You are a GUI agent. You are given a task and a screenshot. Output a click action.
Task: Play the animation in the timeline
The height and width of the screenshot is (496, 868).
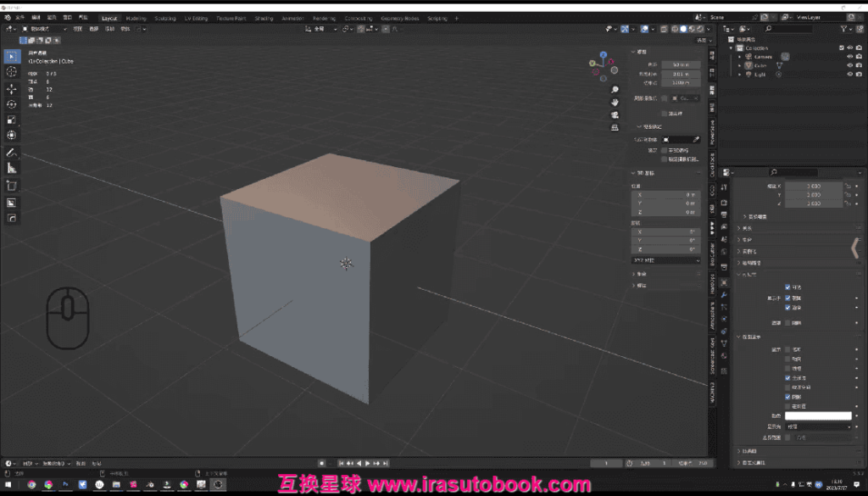367,463
